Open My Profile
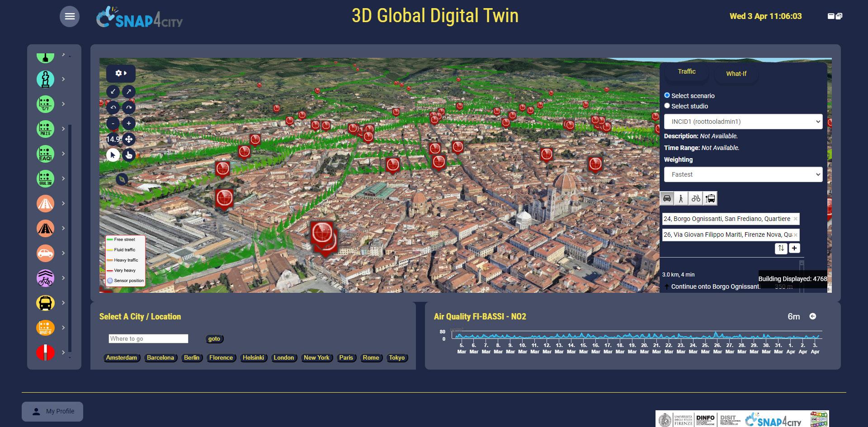Viewport: 868px width, 427px height. pyautogui.click(x=52, y=412)
